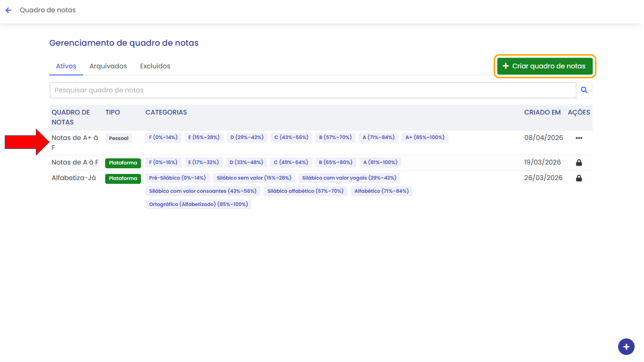Click the Silábico sem valor (15%-28%) chip
The width and height of the screenshot is (644, 362).
point(254,178)
